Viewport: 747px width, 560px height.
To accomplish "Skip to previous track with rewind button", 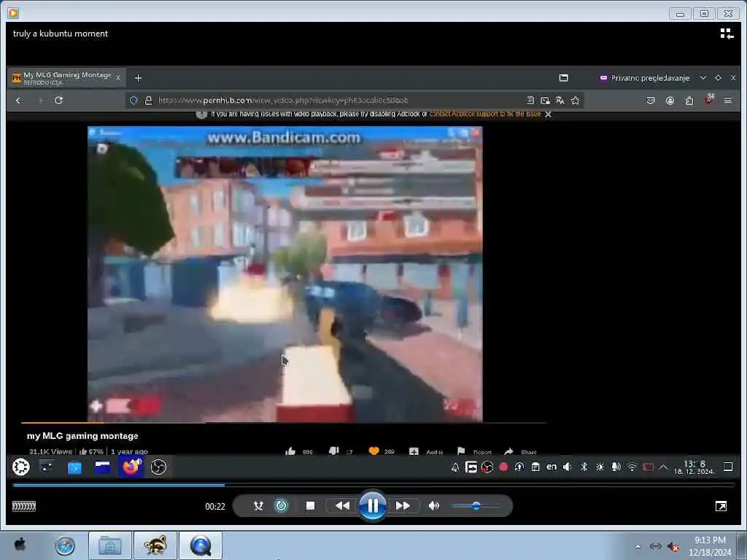I will pyautogui.click(x=342, y=506).
